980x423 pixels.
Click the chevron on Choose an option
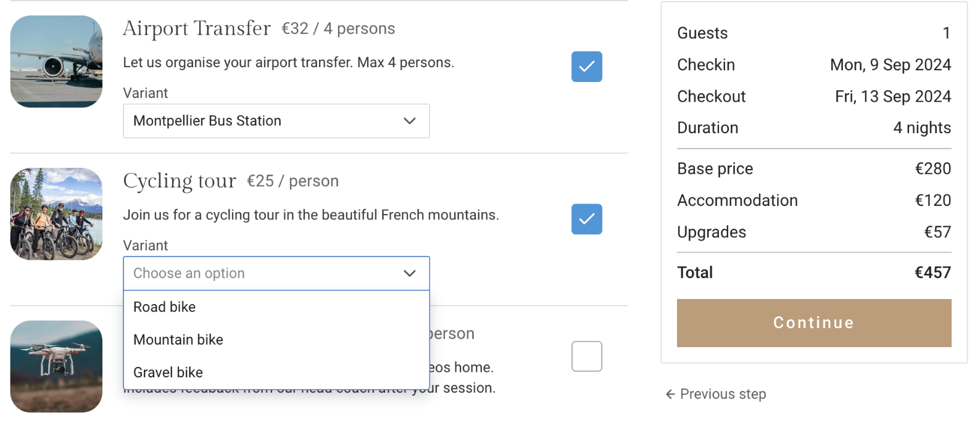pos(410,273)
